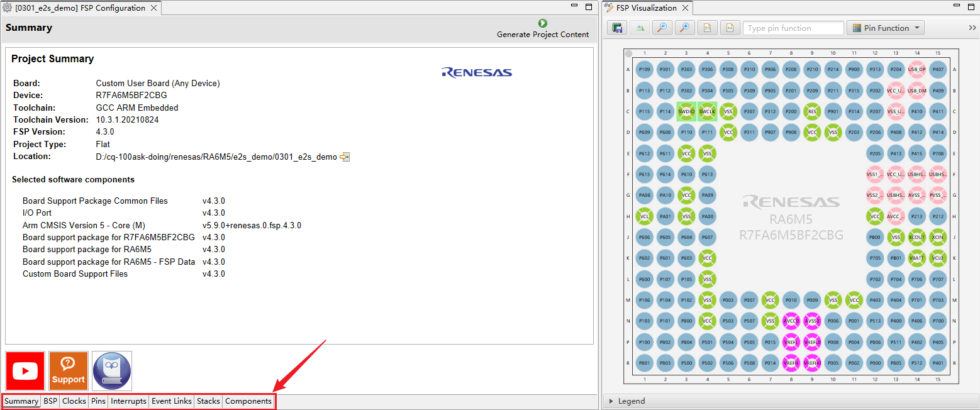Viewport: 980px width, 410px height.
Task: Click Board Support Package Common Files row
Action: coord(123,201)
